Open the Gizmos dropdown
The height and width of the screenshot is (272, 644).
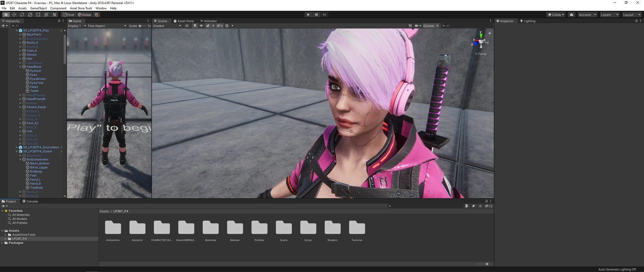pyautogui.click(x=431, y=26)
